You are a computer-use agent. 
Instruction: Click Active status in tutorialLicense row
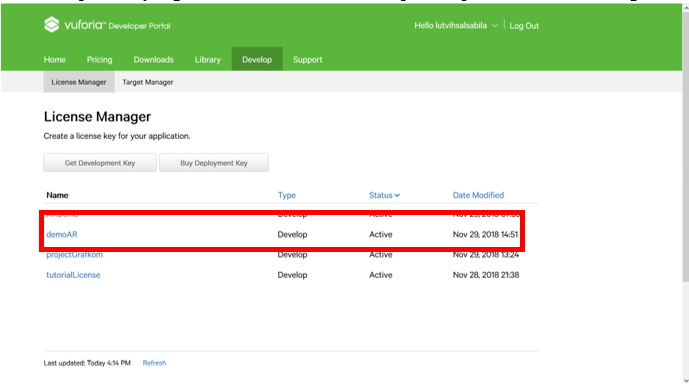tap(381, 275)
